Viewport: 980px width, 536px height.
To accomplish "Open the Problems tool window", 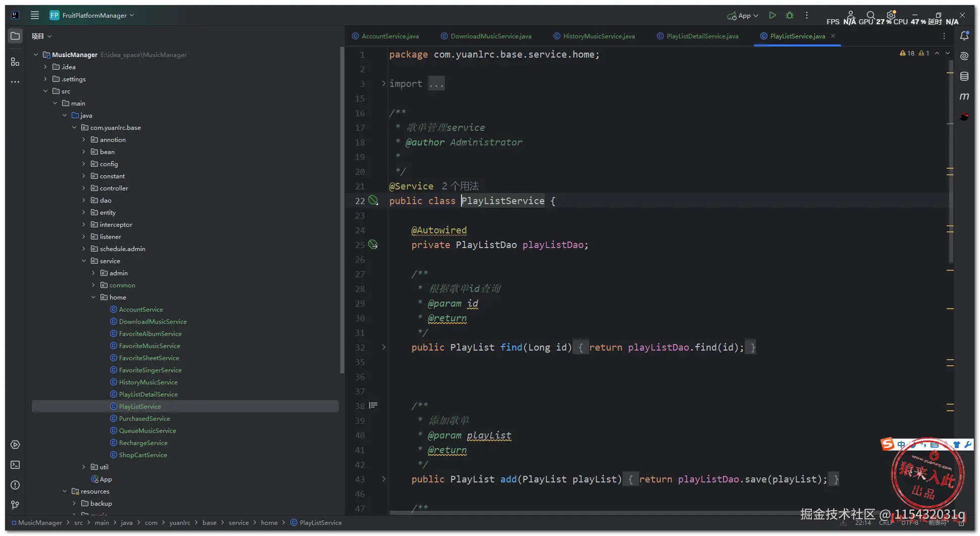I will (15, 485).
